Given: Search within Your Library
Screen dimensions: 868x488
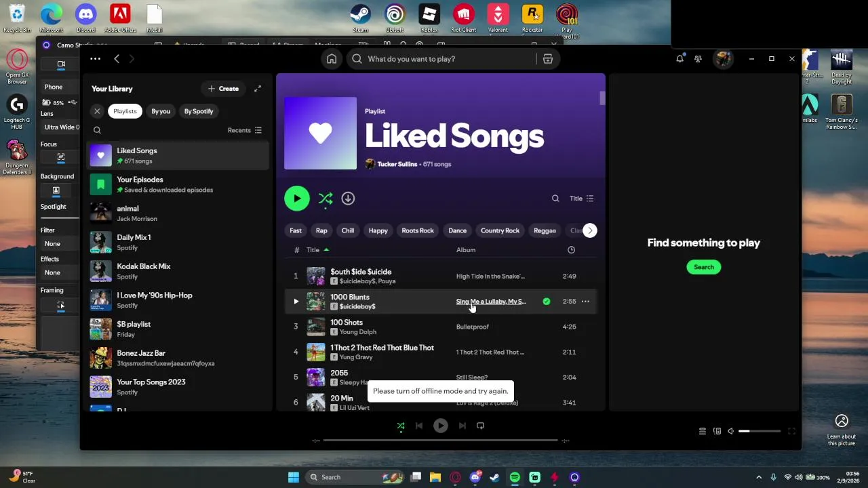Looking at the screenshot, I should 97,130.
